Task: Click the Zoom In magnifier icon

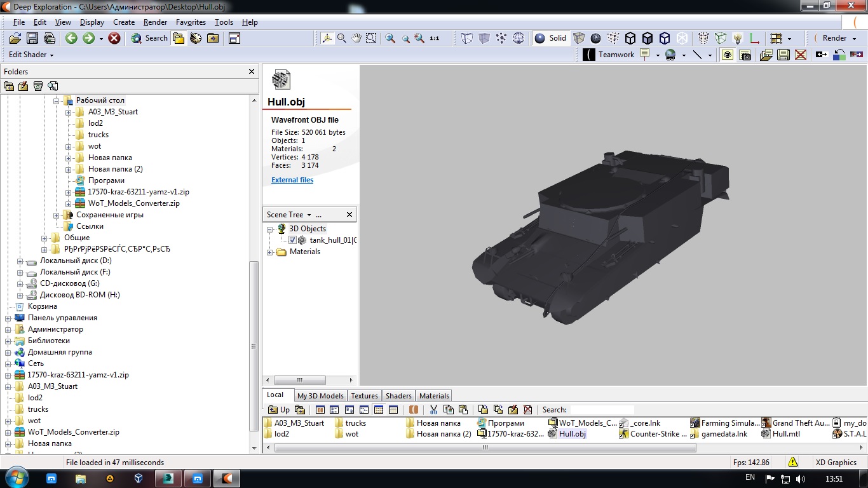Action: (390, 38)
